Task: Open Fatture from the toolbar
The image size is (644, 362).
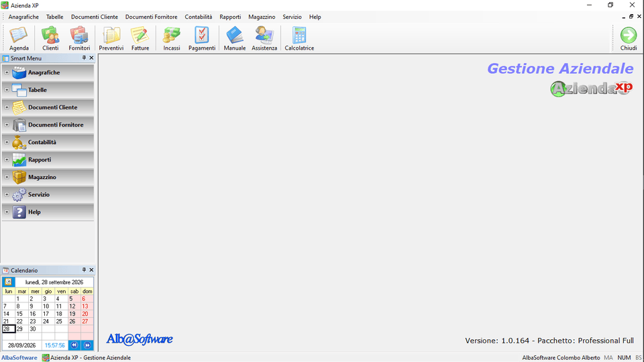Action: coord(140,38)
